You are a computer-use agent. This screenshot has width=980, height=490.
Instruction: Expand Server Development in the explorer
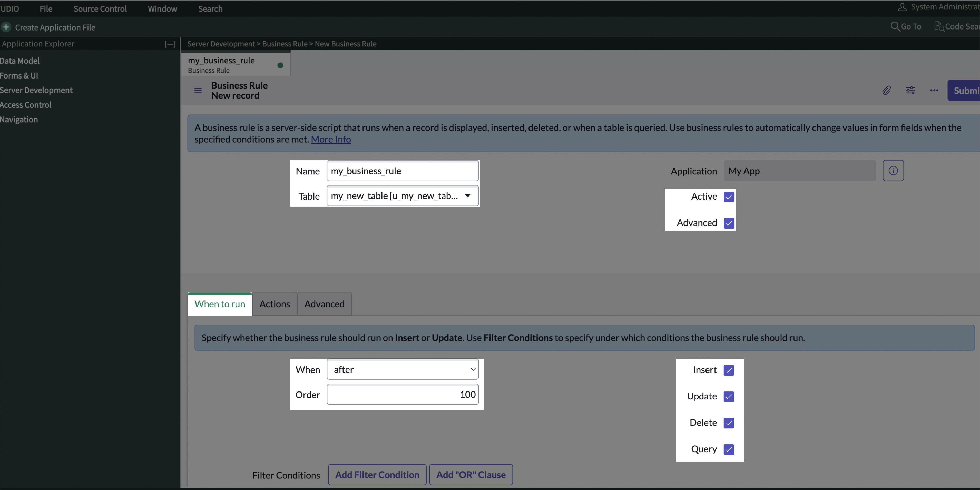pyautogui.click(x=36, y=90)
